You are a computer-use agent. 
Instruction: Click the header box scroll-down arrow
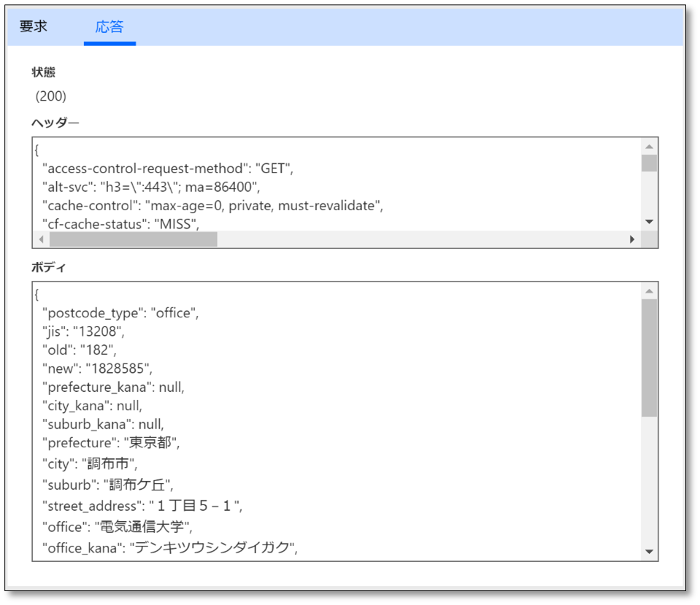click(649, 222)
